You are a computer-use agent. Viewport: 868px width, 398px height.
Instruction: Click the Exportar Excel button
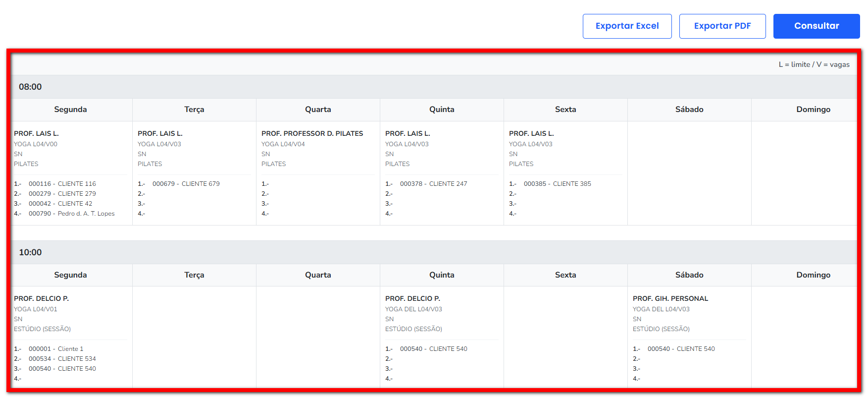point(627,26)
